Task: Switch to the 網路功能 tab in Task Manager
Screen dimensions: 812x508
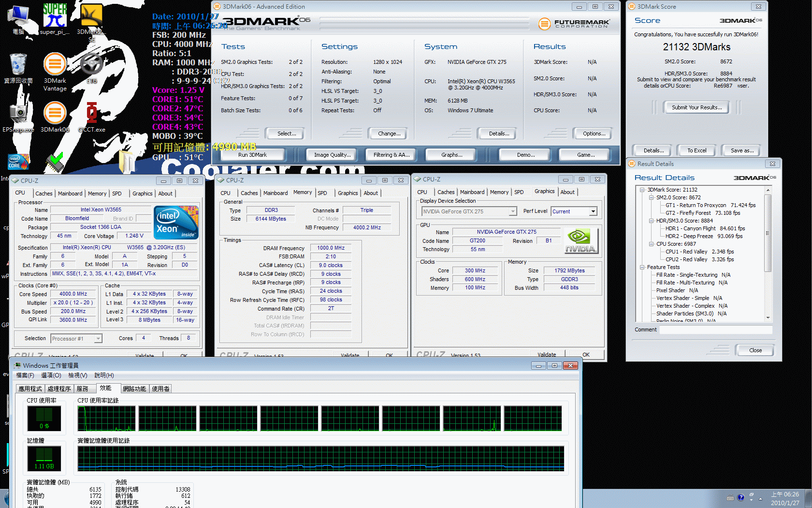Action: 134,388
